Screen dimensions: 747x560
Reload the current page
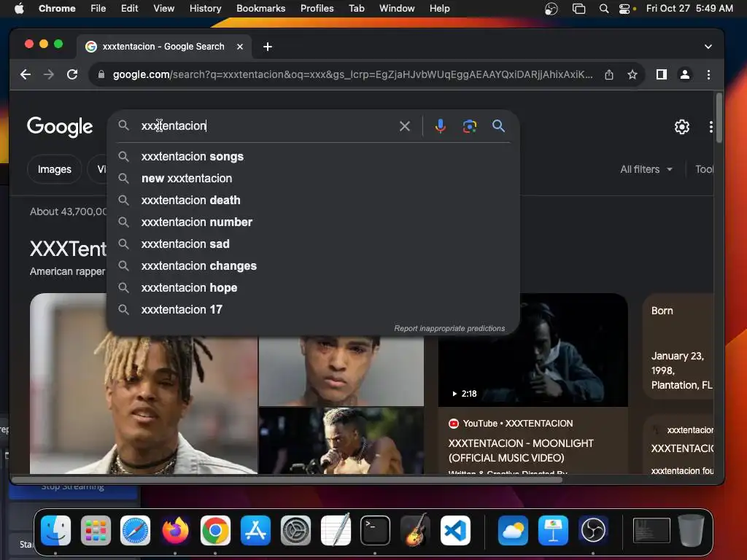[72, 74]
